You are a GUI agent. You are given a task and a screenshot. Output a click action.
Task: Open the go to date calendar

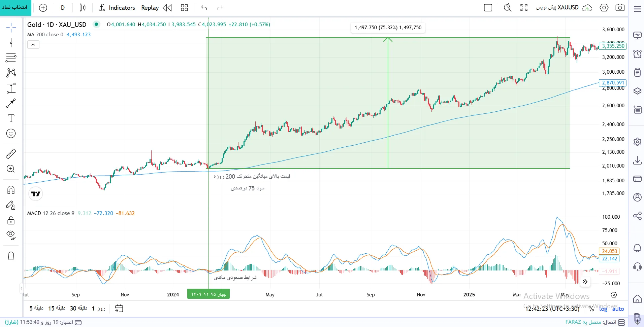(x=119, y=308)
